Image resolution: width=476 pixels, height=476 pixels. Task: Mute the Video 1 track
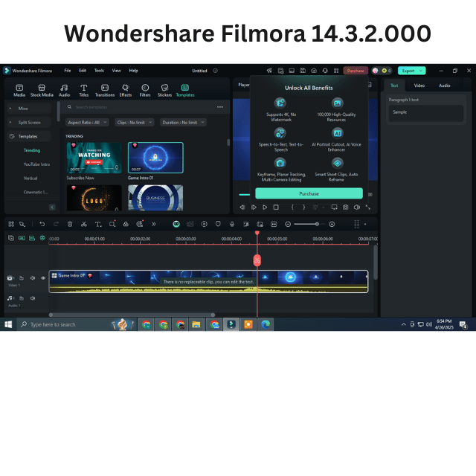pos(33,277)
